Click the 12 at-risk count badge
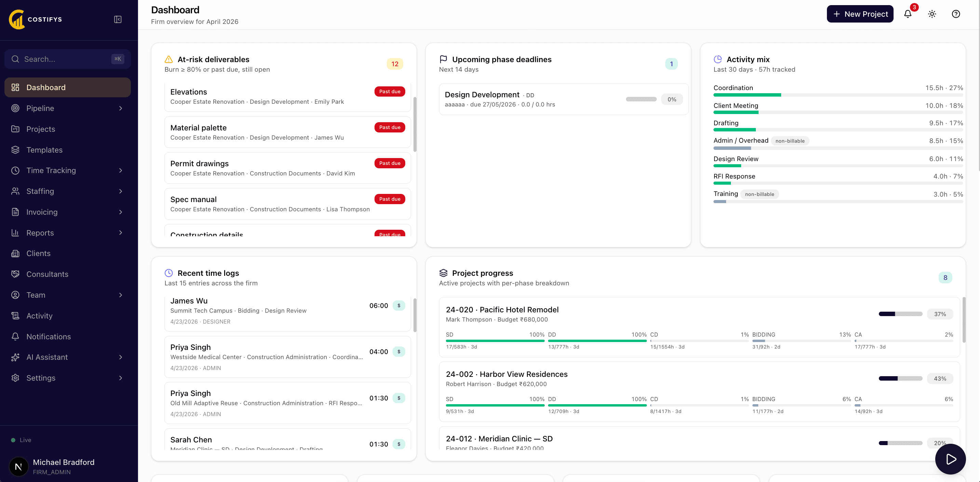The image size is (980, 482). click(x=395, y=64)
